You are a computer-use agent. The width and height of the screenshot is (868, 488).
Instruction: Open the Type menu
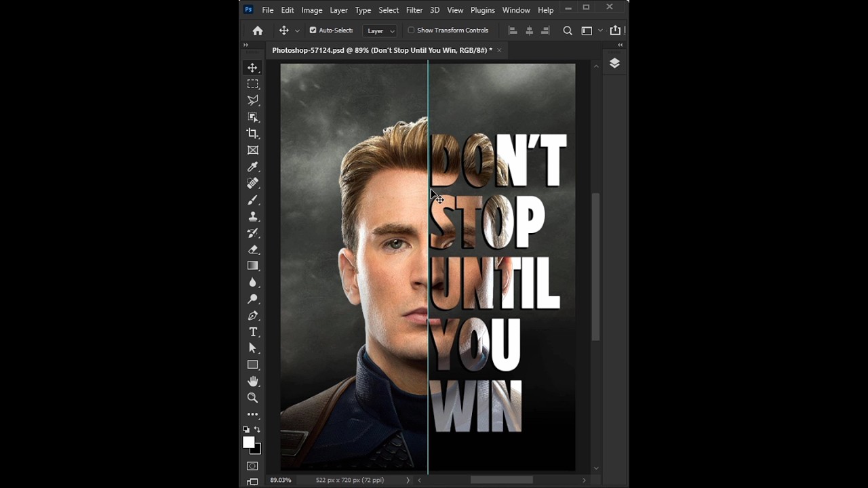363,10
